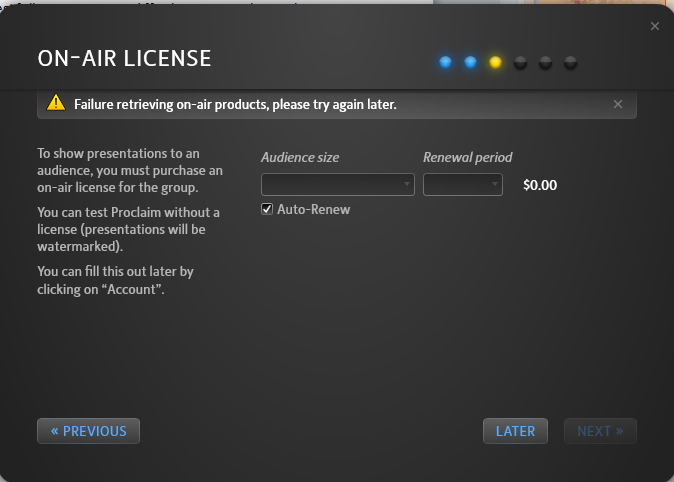Screen dimensions: 674x482
Task: Click the 'You can fill this out later' paragraph
Action: (115, 280)
